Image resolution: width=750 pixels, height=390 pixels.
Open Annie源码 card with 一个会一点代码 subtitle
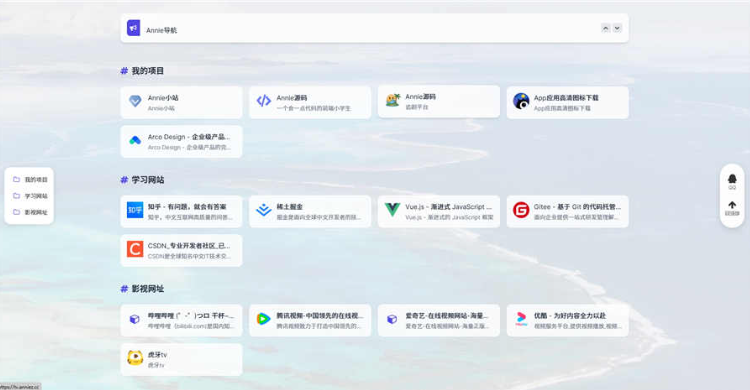(292, 98)
